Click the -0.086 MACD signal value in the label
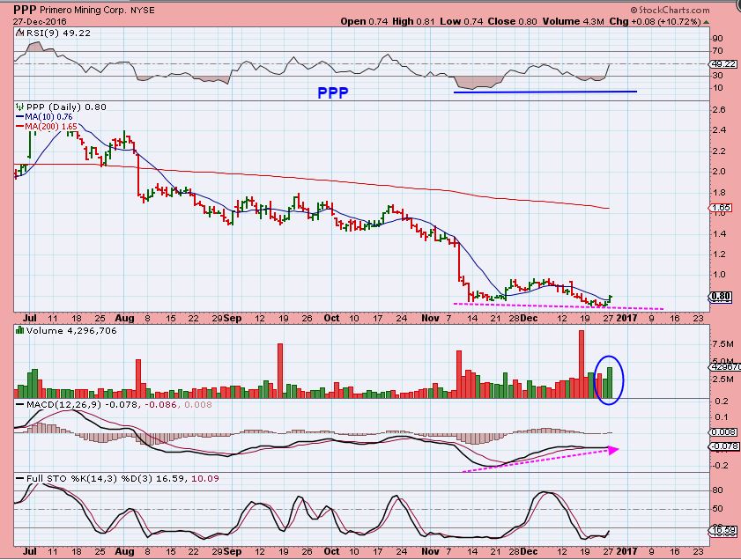 161,405
